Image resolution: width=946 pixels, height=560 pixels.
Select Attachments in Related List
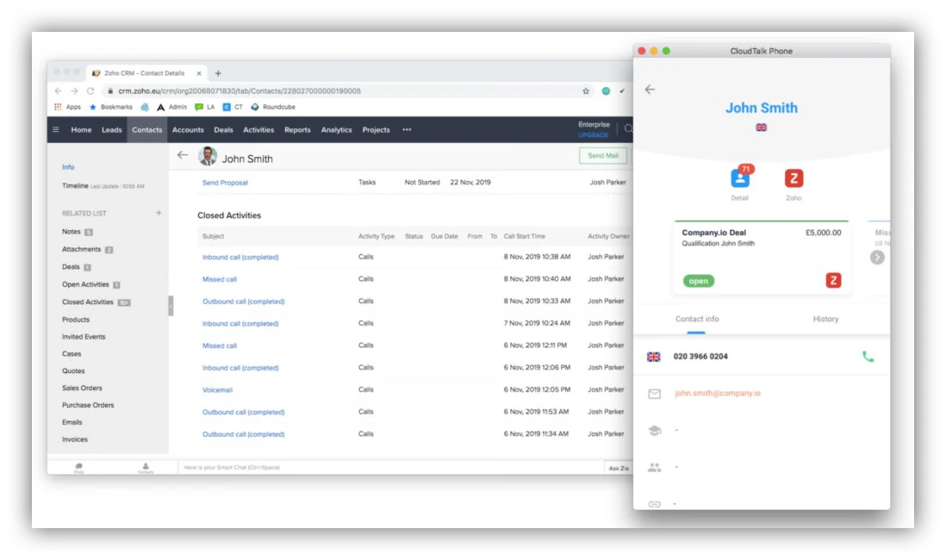(x=82, y=249)
